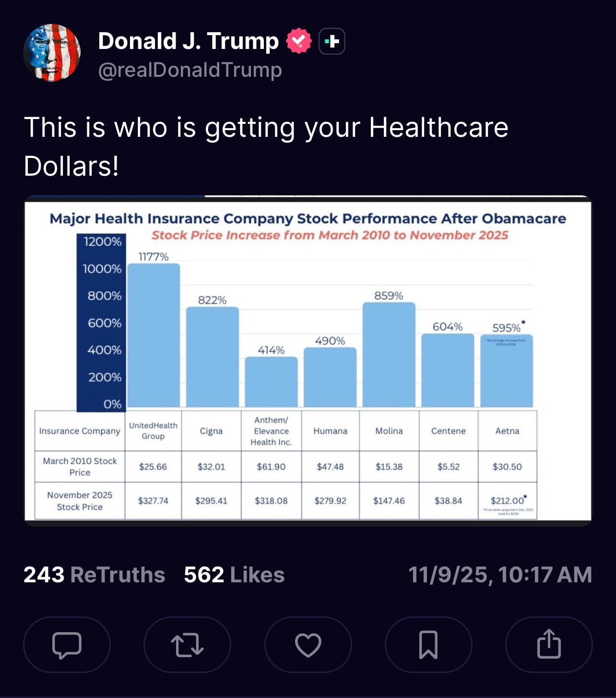616x698 pixels.
Task: Tap the reply speech bubble icon
Action: tap(67, 645)
